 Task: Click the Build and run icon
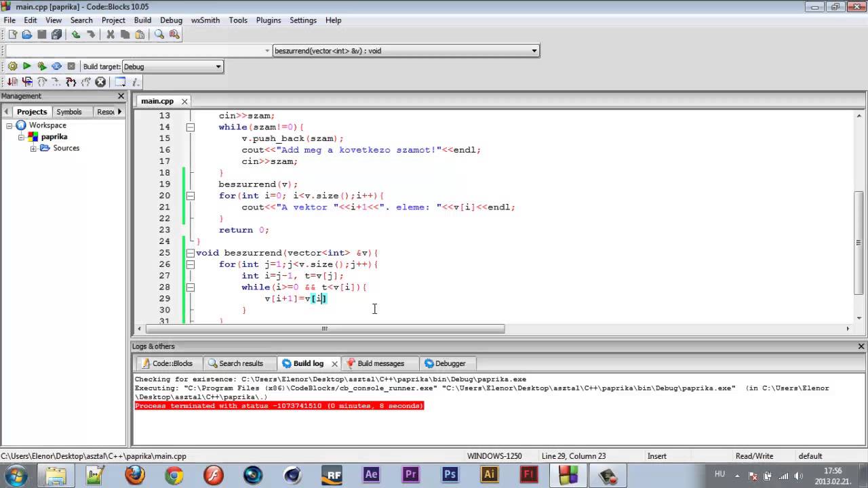point(42,66)
